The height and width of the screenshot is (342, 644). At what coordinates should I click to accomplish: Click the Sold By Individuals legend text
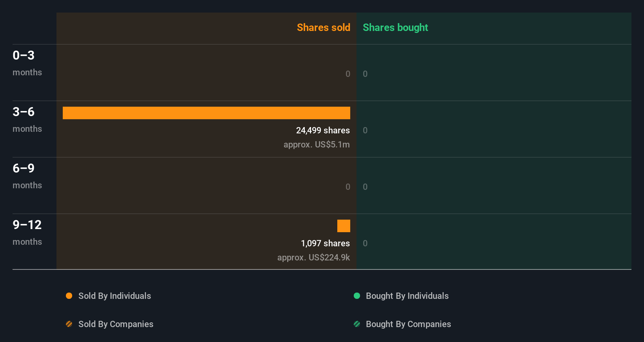click(x=115, y=296)
